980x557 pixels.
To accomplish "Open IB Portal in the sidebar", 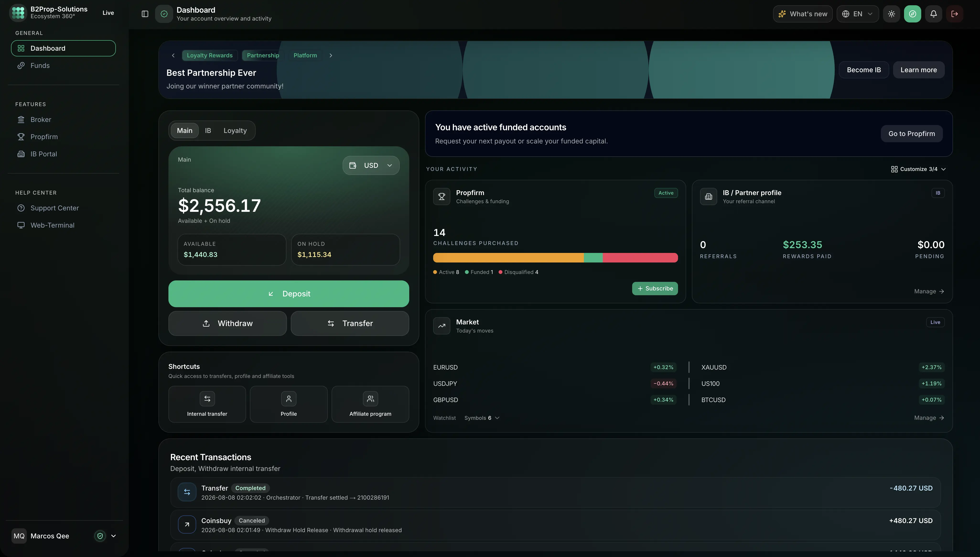I will (64, 154).
